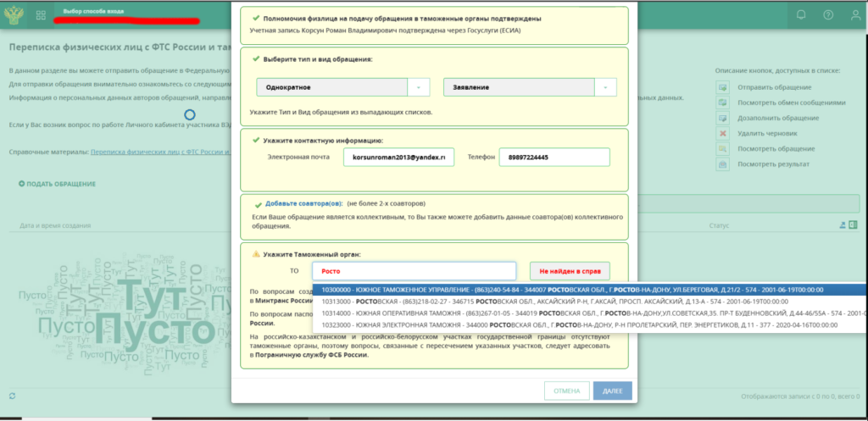The image size is (868, 421).
Task: Open notifications bell icon
Action: coord(801,15)
